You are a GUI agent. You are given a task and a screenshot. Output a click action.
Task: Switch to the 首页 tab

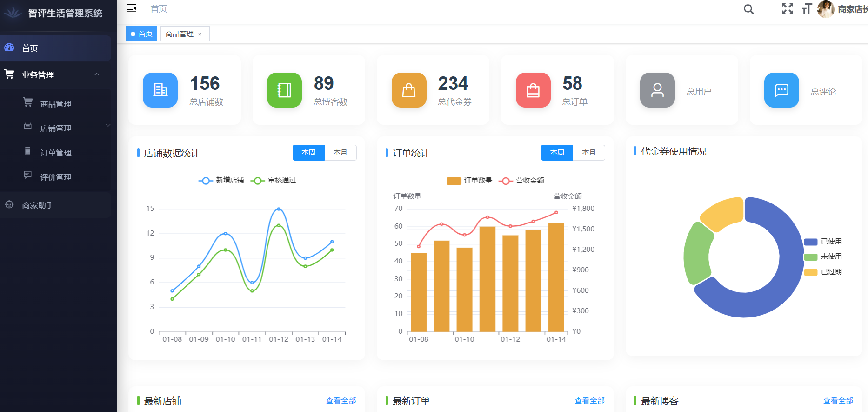pos(141,34)
